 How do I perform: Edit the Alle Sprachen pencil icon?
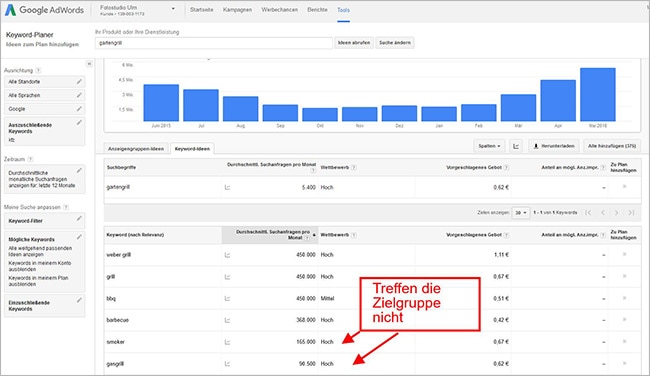[79, 95]
